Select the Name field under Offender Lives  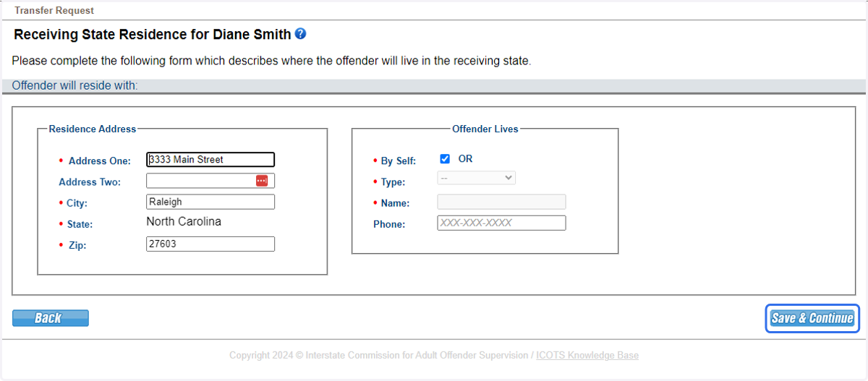502,202
